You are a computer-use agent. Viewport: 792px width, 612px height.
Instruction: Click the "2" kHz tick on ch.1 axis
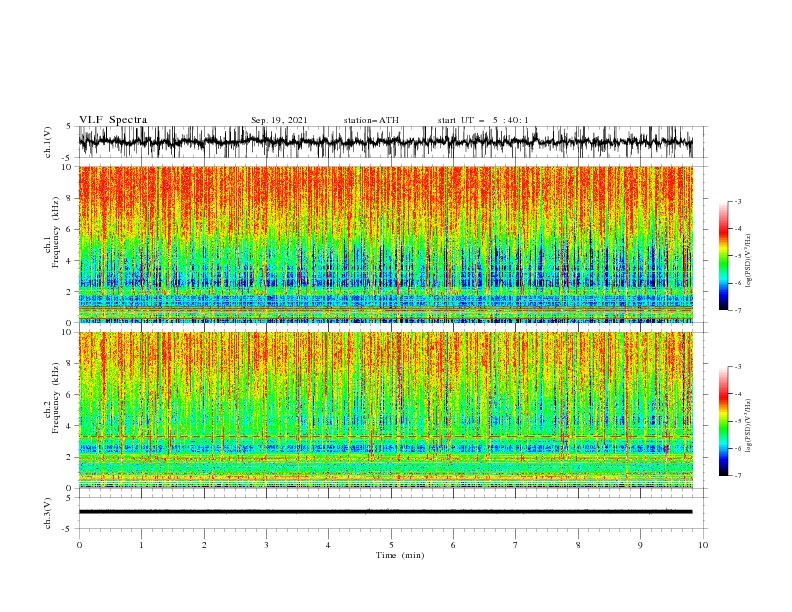tap(70, 292)
